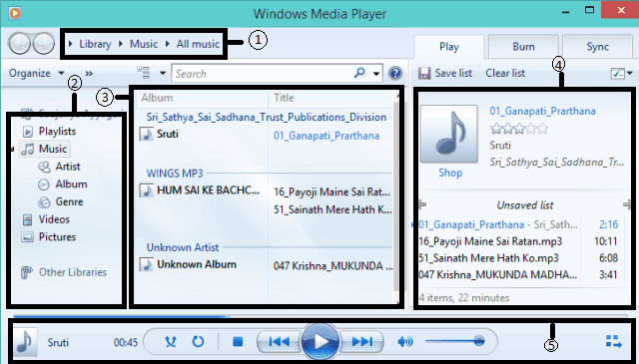Image resolution: width=639 pixels, height=364 pixels.
Task: Rate the current song using stars
Action: click(519, 129)
